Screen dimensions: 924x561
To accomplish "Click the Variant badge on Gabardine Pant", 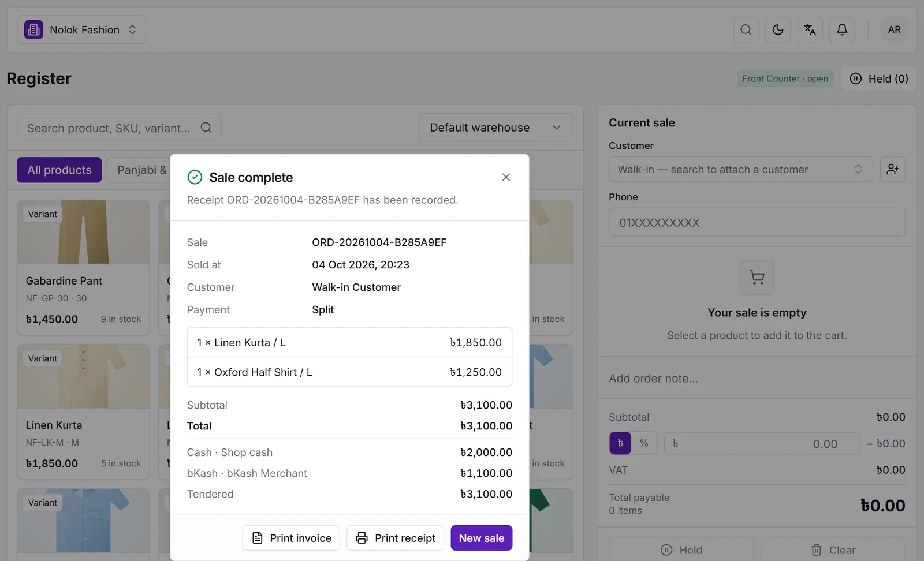I will pyautogui.click(x=43, y=214).
